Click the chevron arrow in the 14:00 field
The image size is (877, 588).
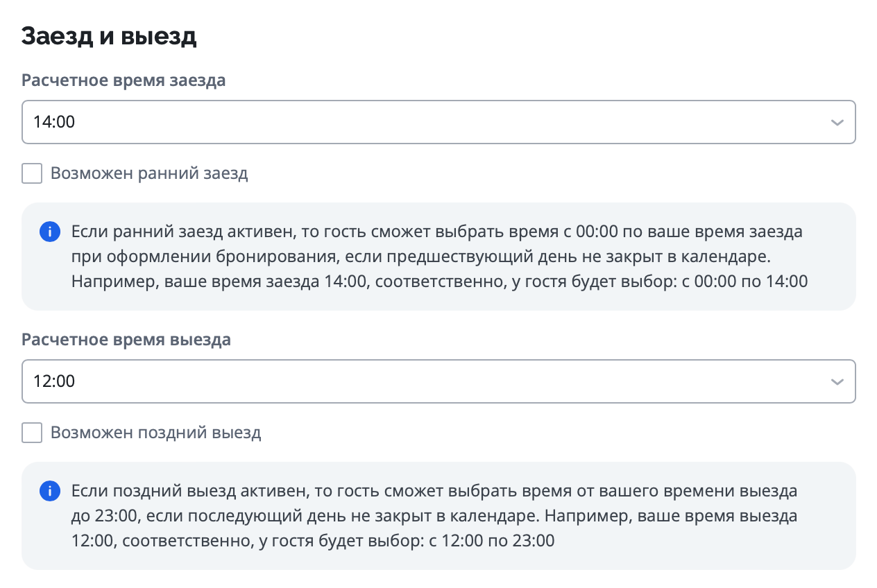pos(837,123)
